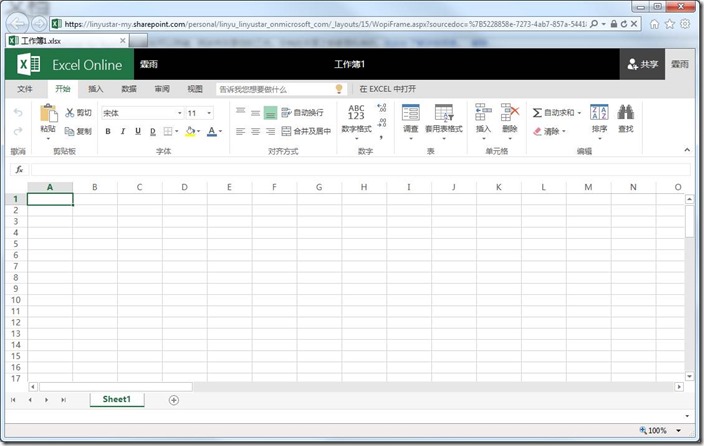This screenshot has height=446, width=704.
Task: Switch to the Data tab
Action: pos(129,89)
